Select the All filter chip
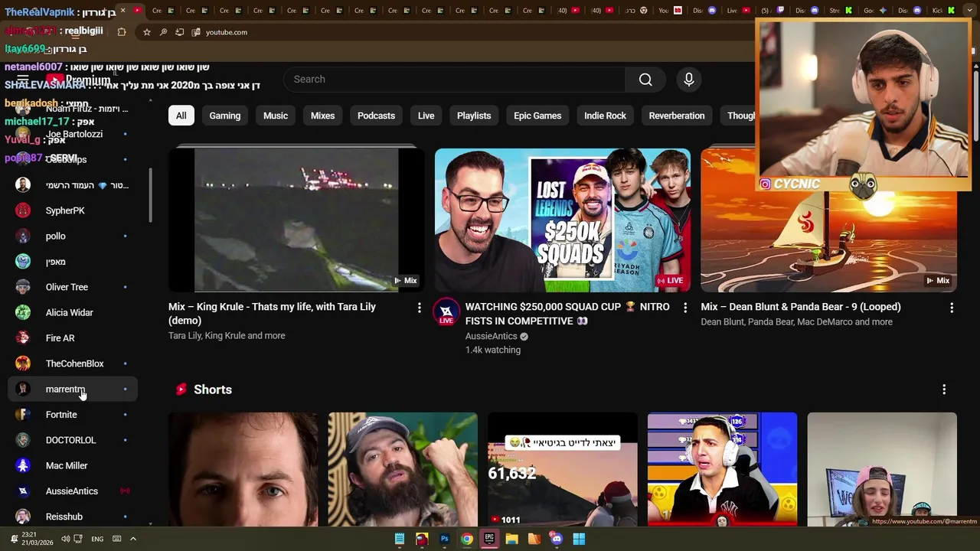 (x=181, y=116)
